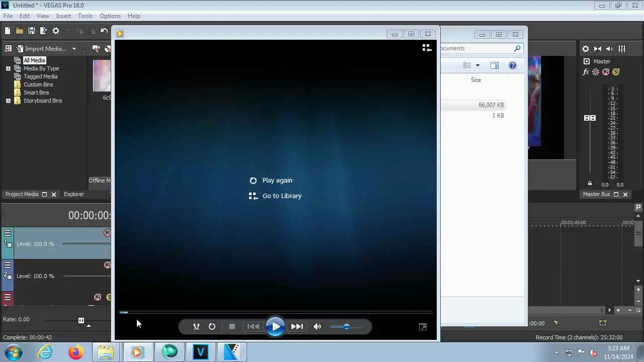
Task: Toggle the Master bus Solo icon
Action: click(x=616, y=72)
